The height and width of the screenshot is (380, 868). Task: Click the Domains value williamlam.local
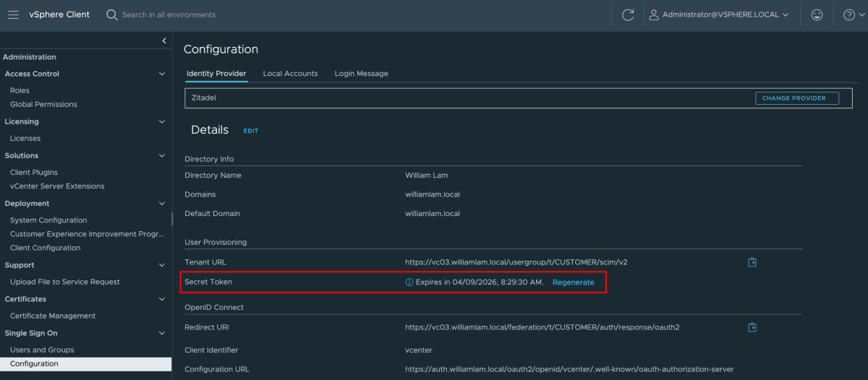(x=433, y=195)
